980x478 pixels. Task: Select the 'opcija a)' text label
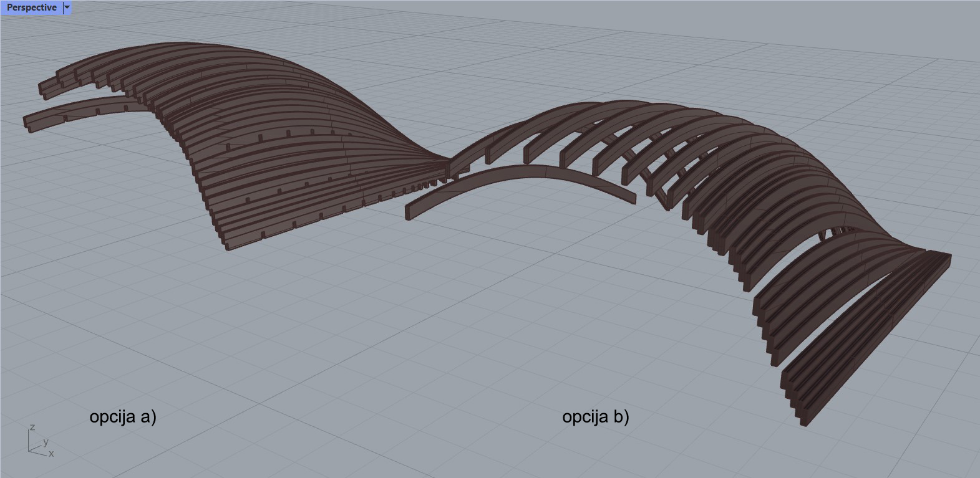[x=123, y=417]
